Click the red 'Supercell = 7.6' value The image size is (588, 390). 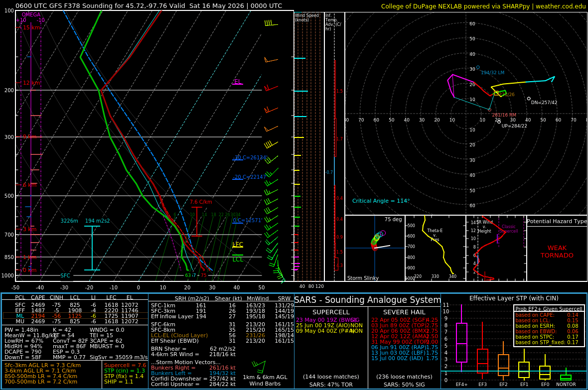(x=125, y=365)
